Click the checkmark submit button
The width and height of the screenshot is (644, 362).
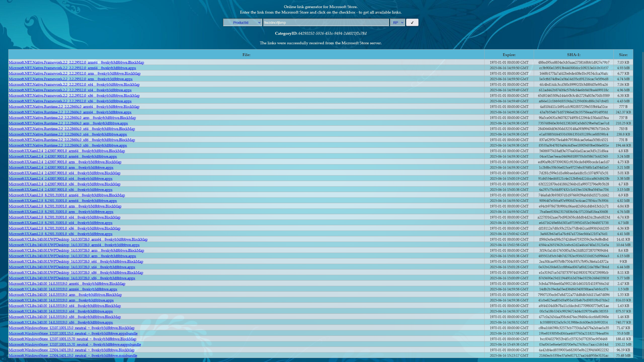click(x=412, y=22)
